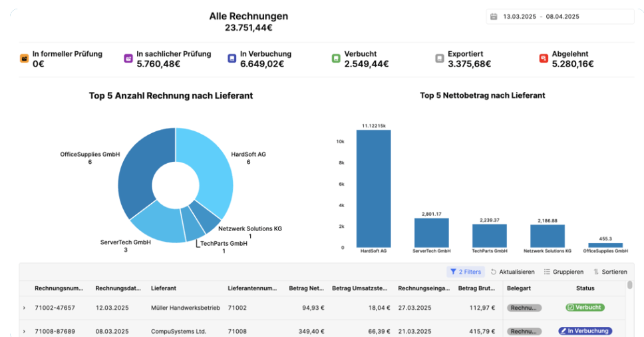Click the orange 'In formeller Prüfung' status icon
644x337 pixels.
tap(25, 59)
